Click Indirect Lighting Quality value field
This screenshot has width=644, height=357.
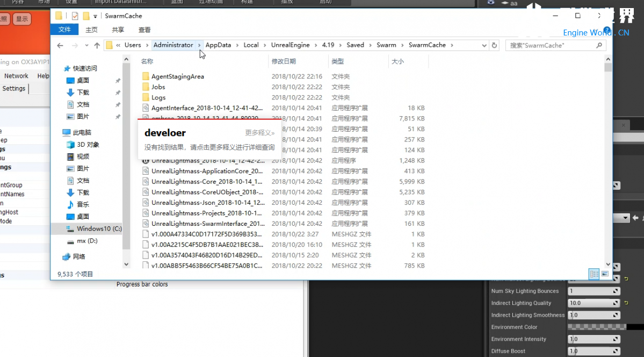594,303
